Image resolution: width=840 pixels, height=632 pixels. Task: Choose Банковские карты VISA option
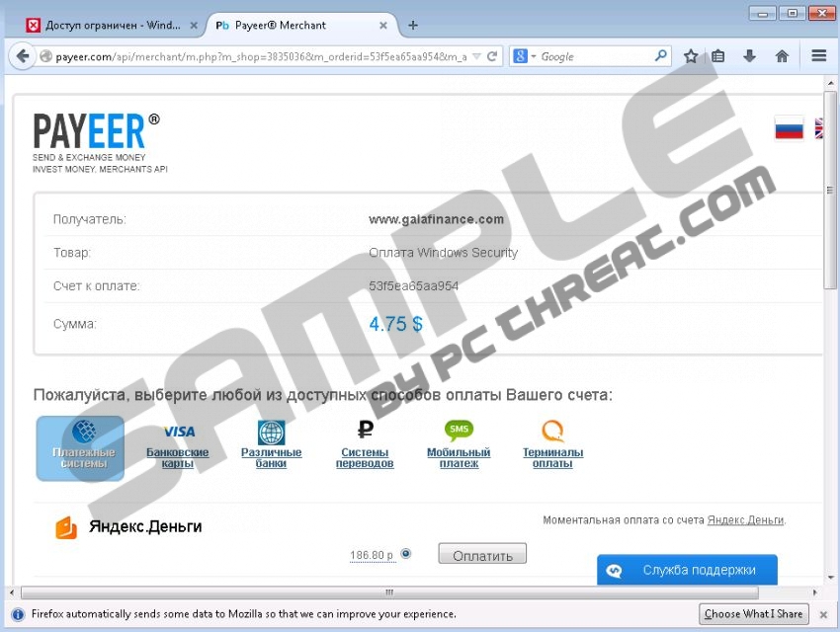pos(178,447)
